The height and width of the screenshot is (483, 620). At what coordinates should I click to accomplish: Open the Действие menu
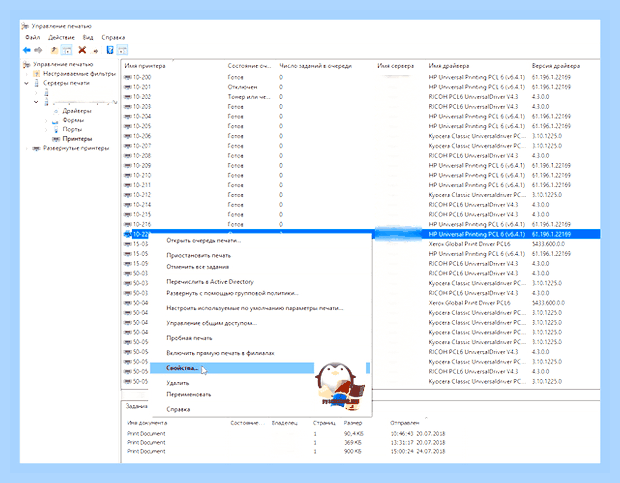61,38
